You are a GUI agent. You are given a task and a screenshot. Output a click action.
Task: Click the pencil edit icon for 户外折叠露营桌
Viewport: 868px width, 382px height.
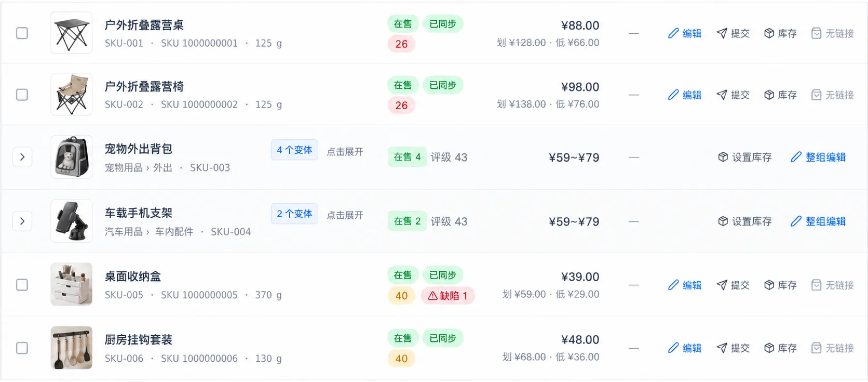pos(673,33)
